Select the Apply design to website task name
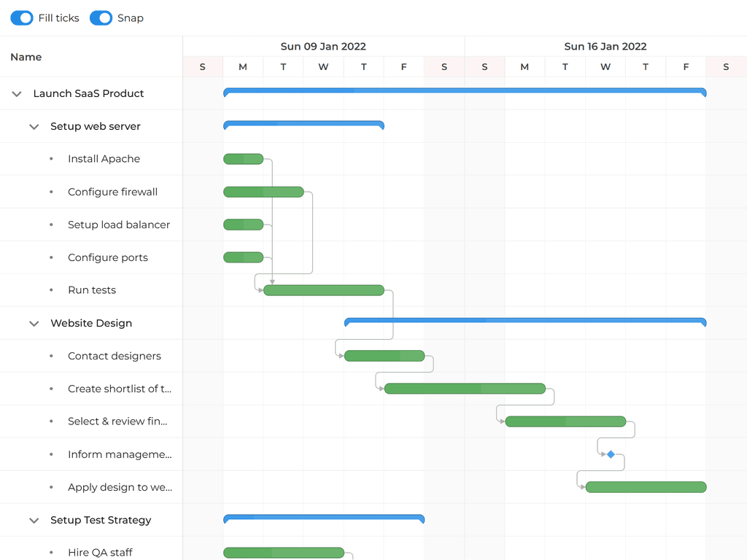Image resolution: width=747 pixels, height=560 pixels. pyautogui.click(x=120, y=487)
